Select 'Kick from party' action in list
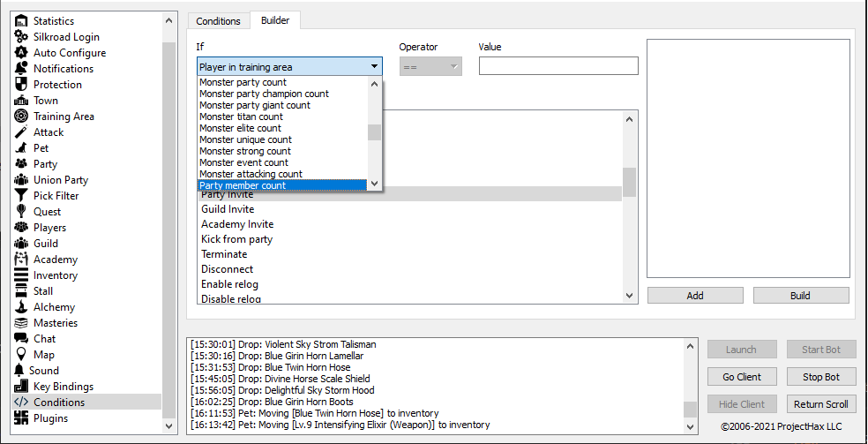The width and height of the screenshot is (868, 444). [236, 239]
